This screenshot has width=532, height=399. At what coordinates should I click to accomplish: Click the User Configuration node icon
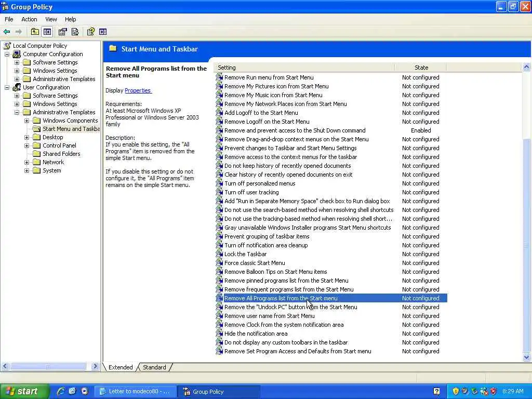pos(17,87)
